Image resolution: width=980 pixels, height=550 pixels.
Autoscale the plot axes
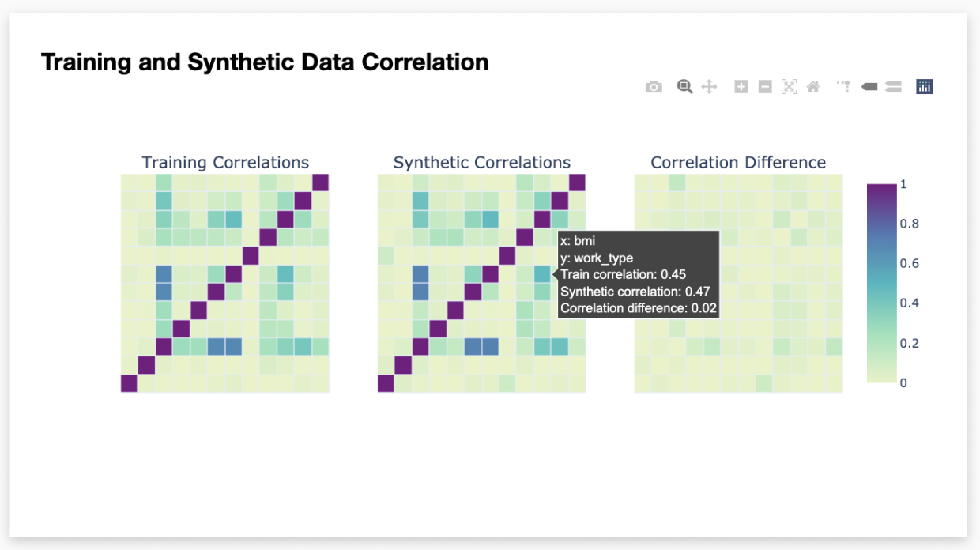tap(789, 87)
